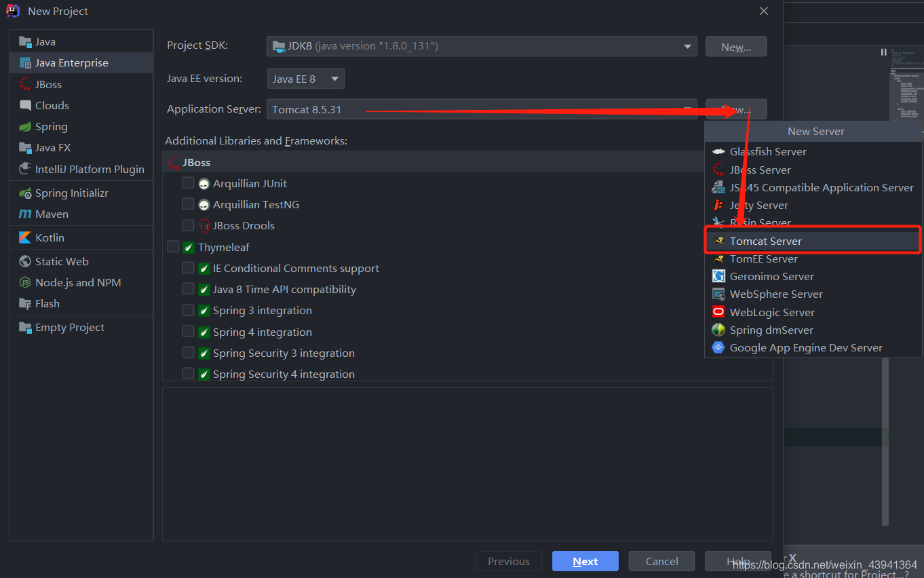The width and height of the screenshot is (924, 578).
Task: Click JSR45 Compatible Application Server icon
Action: point(718,188)
